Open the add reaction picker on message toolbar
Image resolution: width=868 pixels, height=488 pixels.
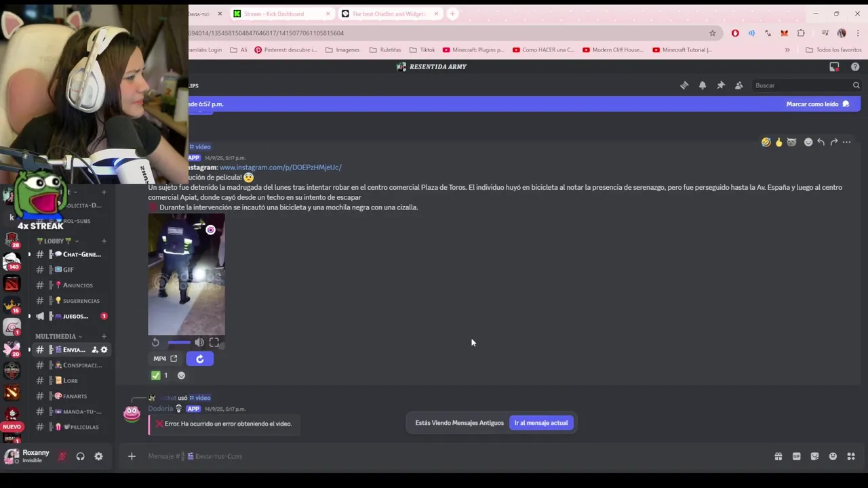(808, 142)
